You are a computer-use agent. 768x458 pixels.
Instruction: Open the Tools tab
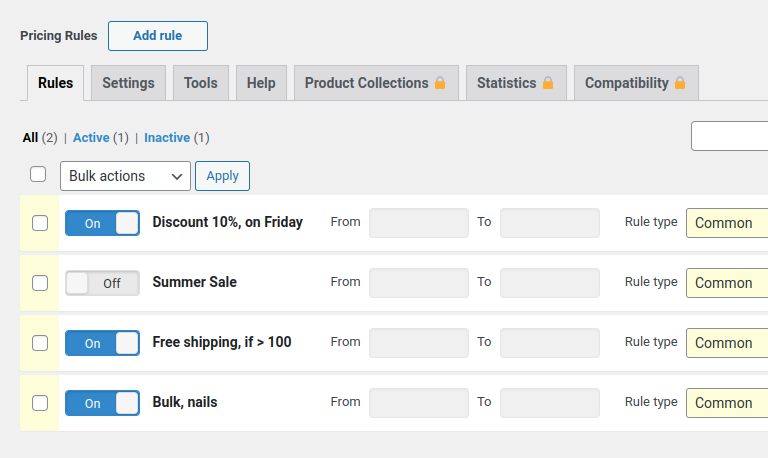201,83
